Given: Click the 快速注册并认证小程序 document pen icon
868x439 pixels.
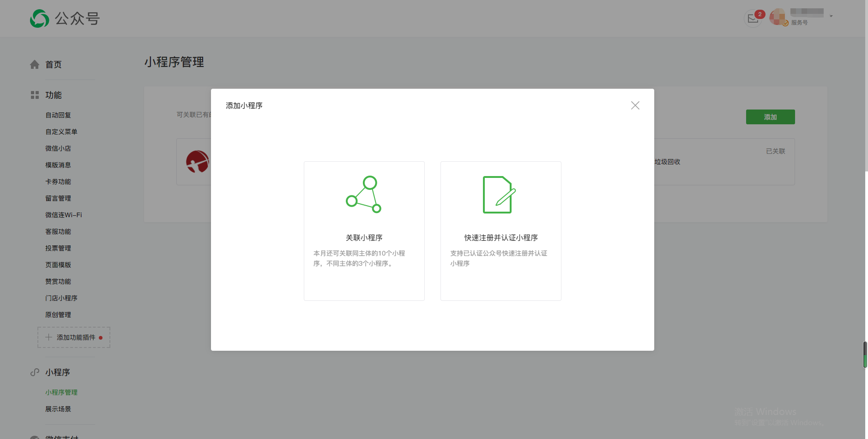Looking at the screenshot, I should click(499, 195).
